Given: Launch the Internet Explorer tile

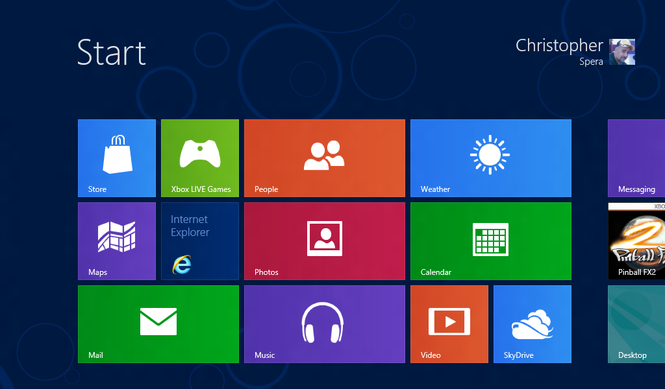Looking at the screenshot, I should pos(200,241).
